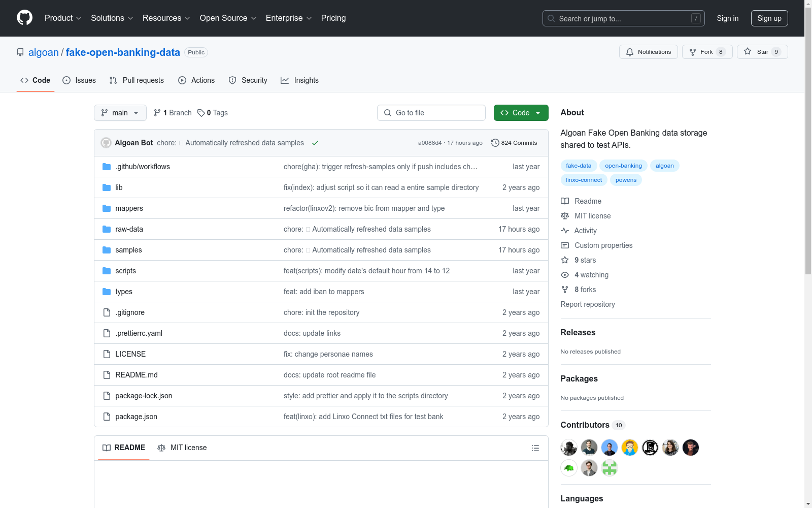The height and width of the screenshot is (508, 812).
Task: Open the lib folder
Action: click(119, 187)
